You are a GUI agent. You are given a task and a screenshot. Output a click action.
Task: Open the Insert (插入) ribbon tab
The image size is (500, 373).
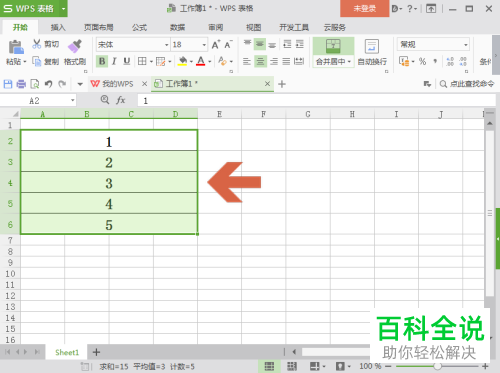coord(58,27)
